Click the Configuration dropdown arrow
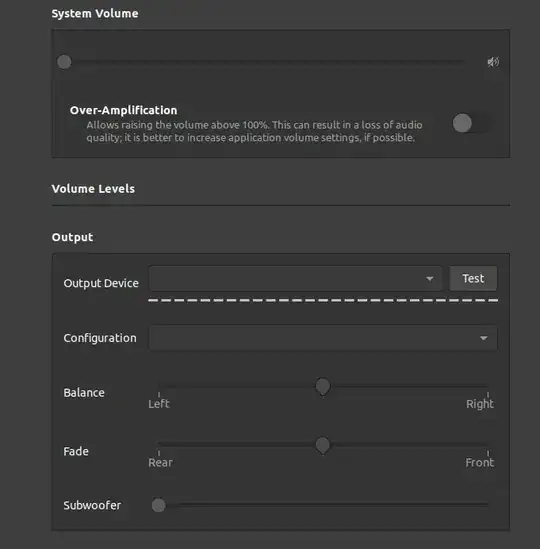This screenshot has height=549, width=540. (x=484, y=338)
